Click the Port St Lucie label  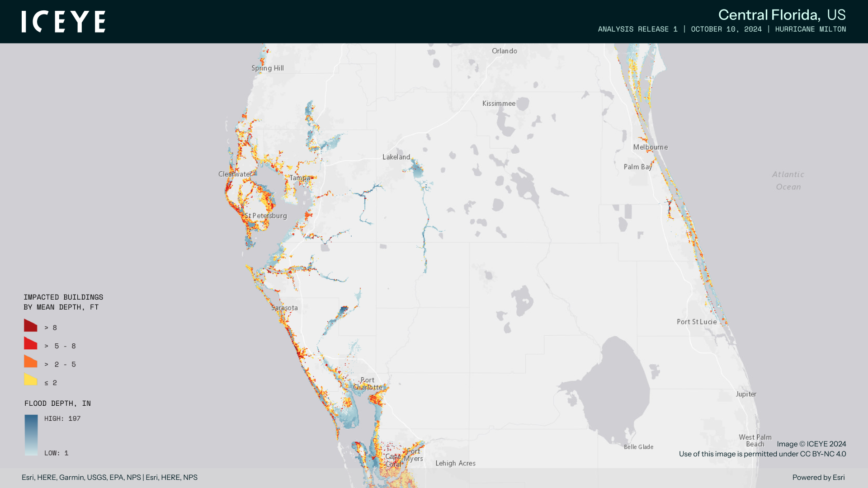697,322
